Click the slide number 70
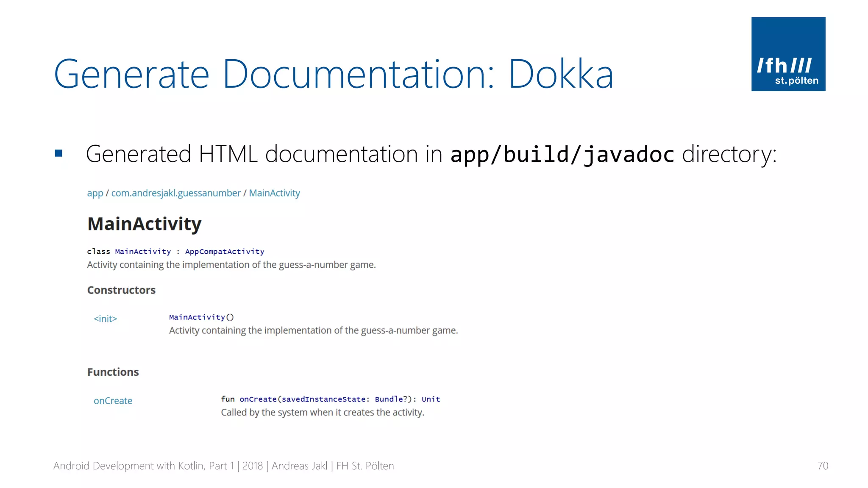Viewport: 868px width, 488px height. click(x=822, y=466)
